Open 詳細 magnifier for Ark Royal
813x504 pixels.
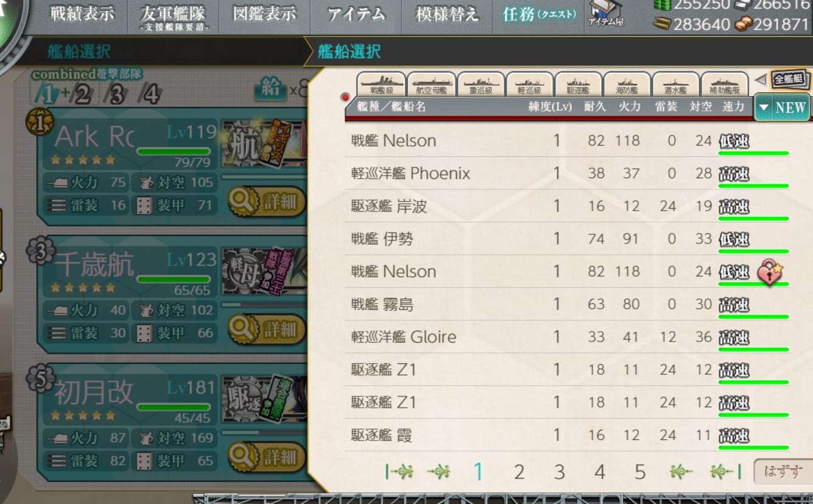[267, 201]
